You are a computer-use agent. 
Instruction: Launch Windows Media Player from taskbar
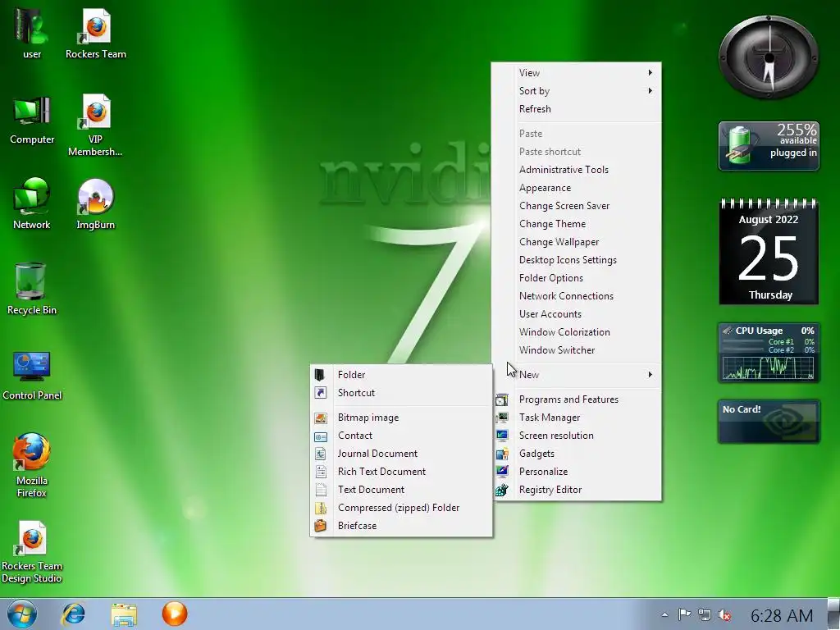(x=175, y=614)
